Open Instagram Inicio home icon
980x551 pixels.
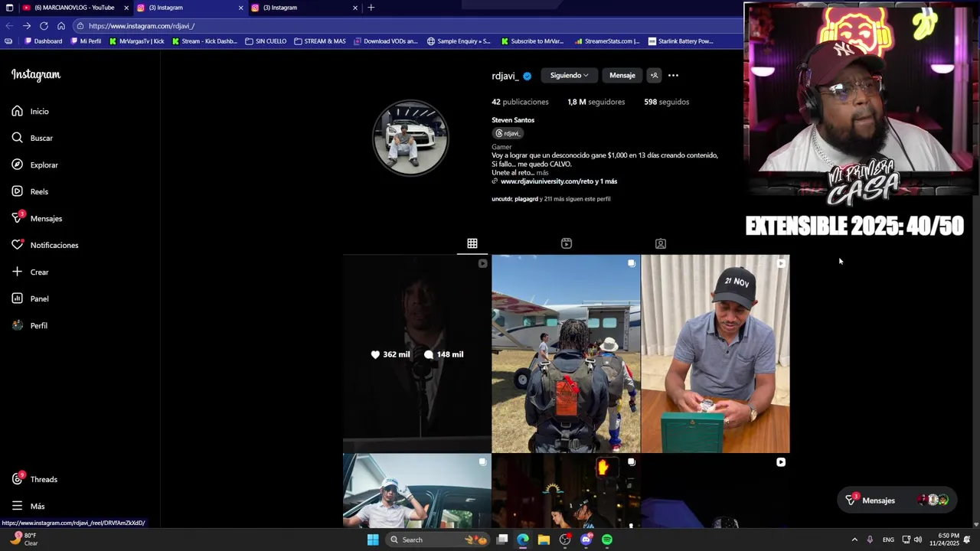pyautogui.click(x=18, y=111)
